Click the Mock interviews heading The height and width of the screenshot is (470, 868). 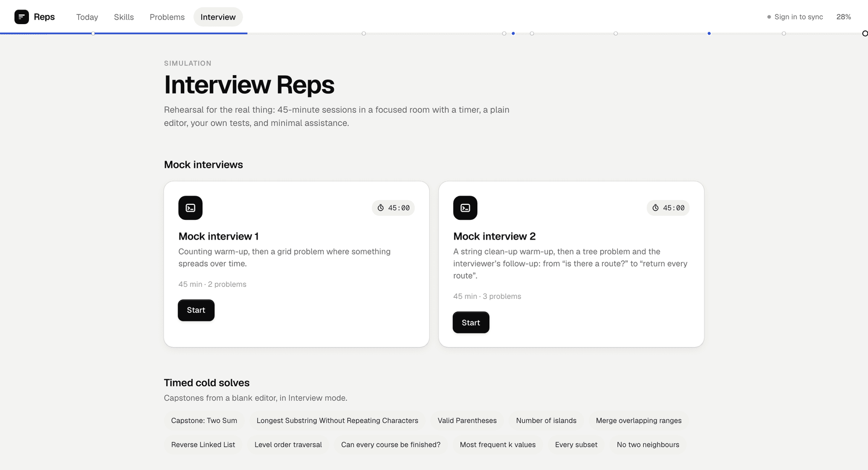tap(203, 165)
